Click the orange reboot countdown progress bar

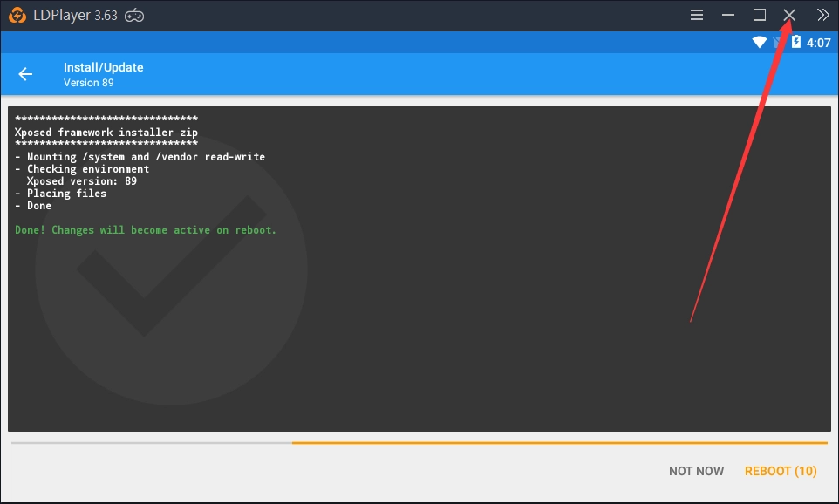[558, 442]
